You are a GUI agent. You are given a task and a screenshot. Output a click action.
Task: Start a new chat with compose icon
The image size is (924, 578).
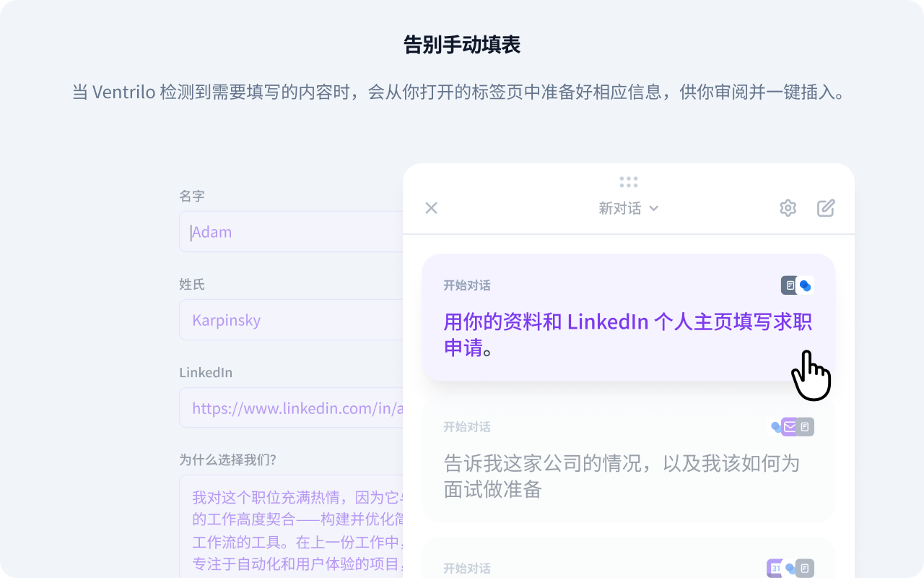click(x=826, y=208)
